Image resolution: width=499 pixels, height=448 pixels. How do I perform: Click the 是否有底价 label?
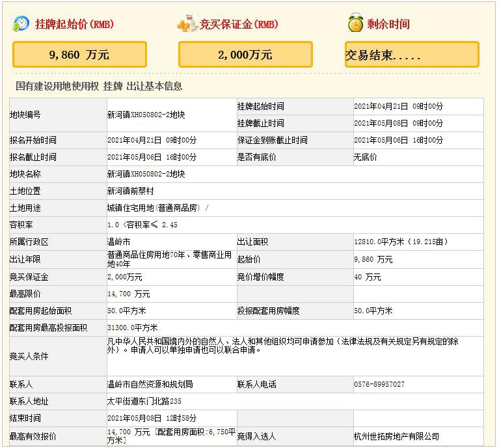tap(256, 157)
